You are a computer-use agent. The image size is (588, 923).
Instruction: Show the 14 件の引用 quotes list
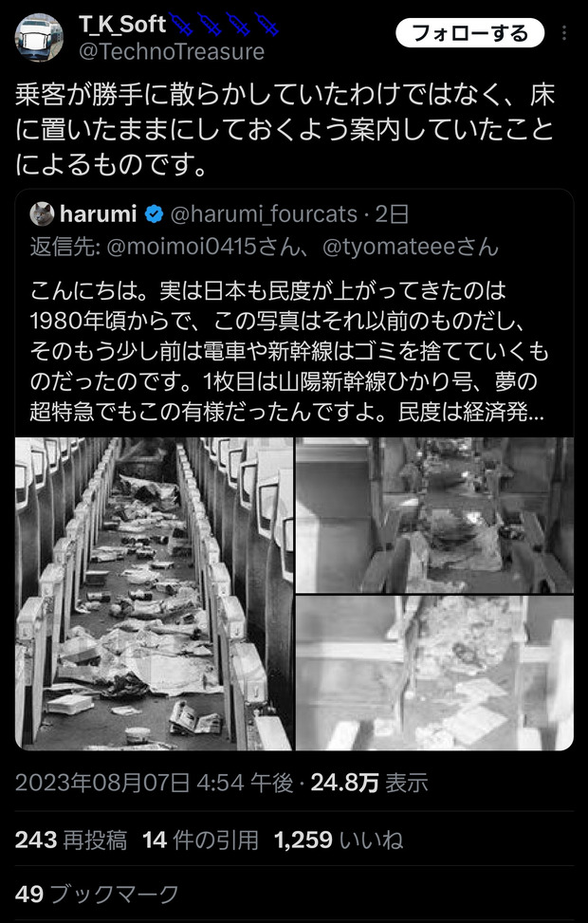click(x=200, y=840)
